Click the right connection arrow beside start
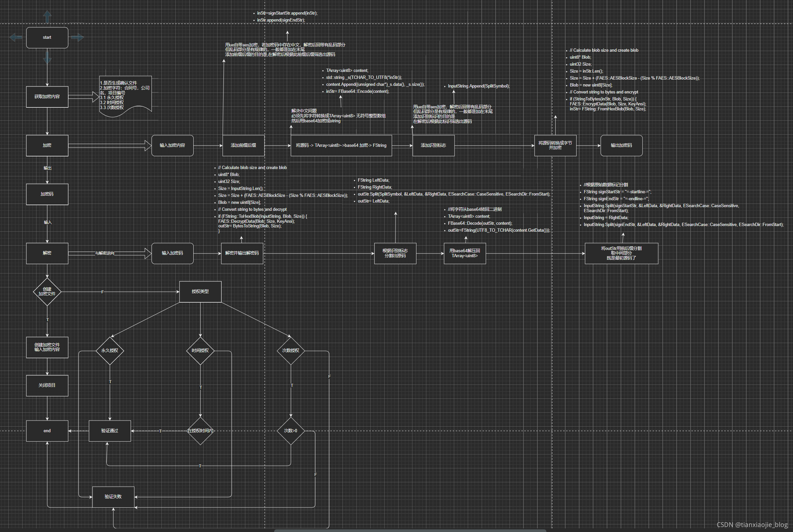The width and height of the screenshot is (793, 532). click(x=78, y=37)
